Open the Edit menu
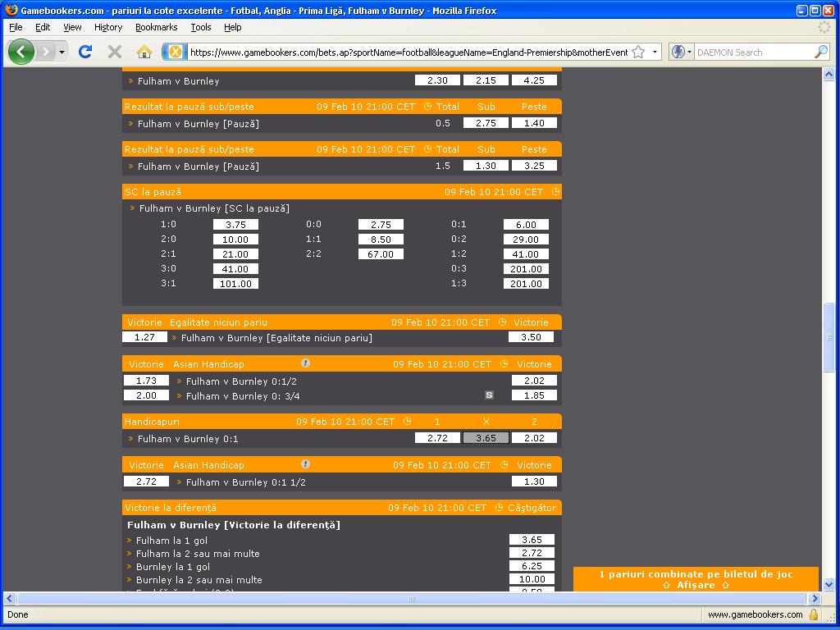This screenshot has width=840, height=630. click(43, 27)
